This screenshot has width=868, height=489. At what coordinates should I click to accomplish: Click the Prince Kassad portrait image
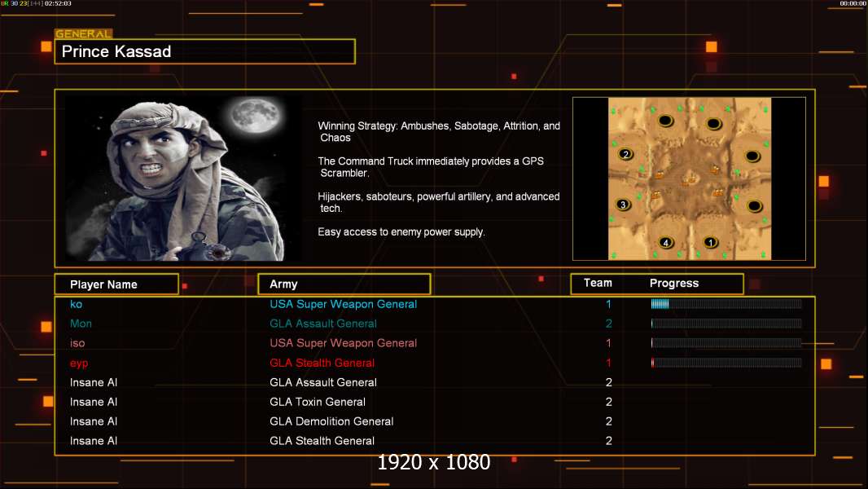[x=183, y=178]
